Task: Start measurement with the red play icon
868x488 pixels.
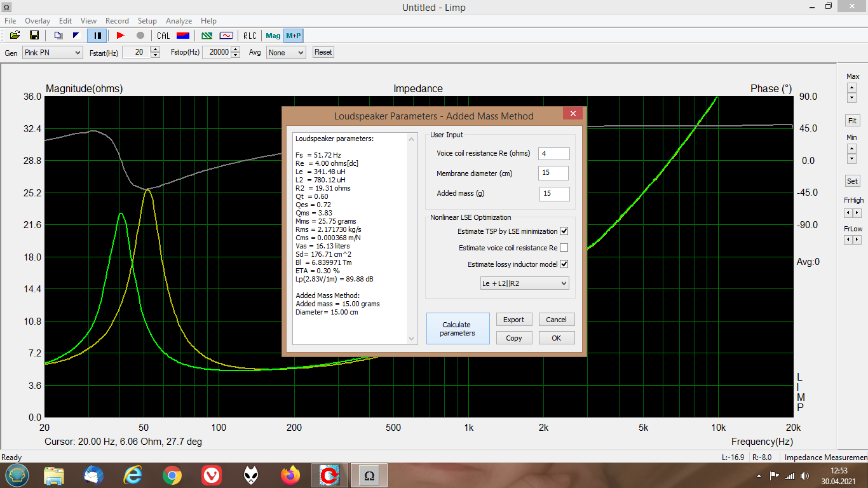Action: tap(120, 36)
